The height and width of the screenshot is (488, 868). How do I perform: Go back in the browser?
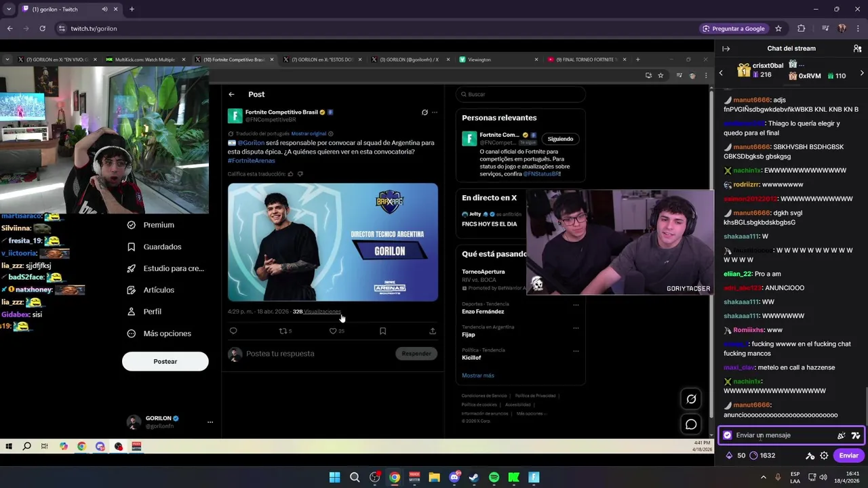(x=9, y=28)
